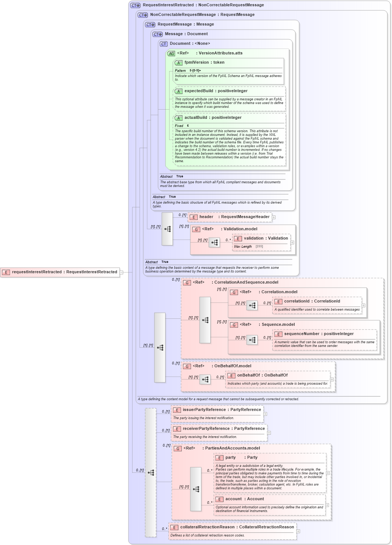Image resolution: width=392 pixels, height=545 pixels.
Task: Select sequence compositor next to header element
Action: pos(167,229)
